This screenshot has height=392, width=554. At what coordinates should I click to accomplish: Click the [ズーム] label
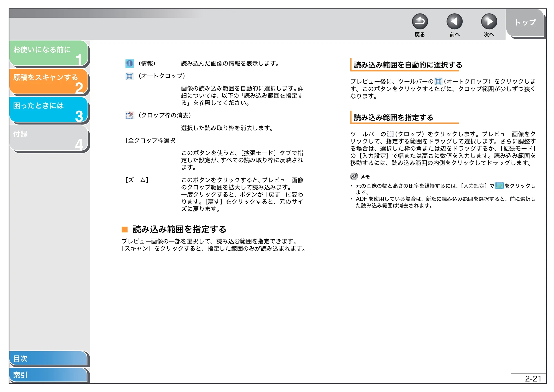137,180
